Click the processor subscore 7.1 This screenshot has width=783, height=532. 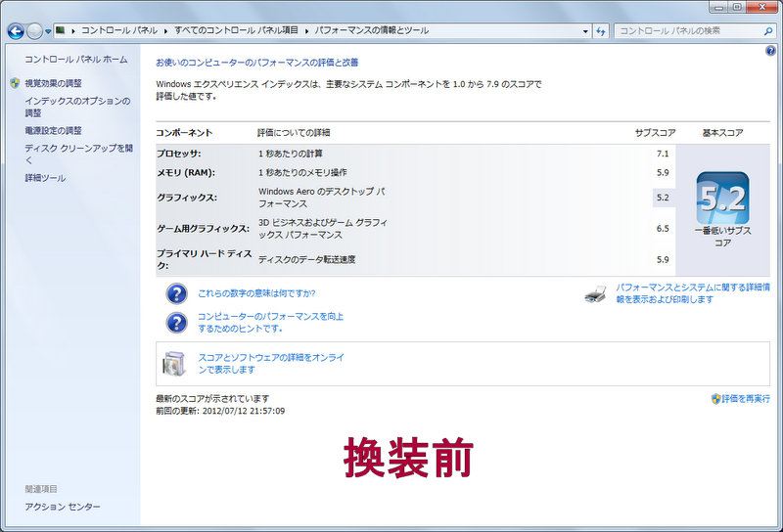click(x=663, y=154)
